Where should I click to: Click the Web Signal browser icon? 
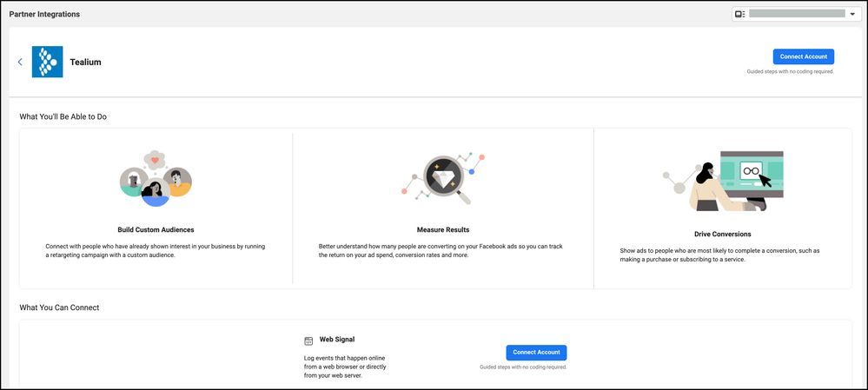pyautogui.click(x=308, y=341)
